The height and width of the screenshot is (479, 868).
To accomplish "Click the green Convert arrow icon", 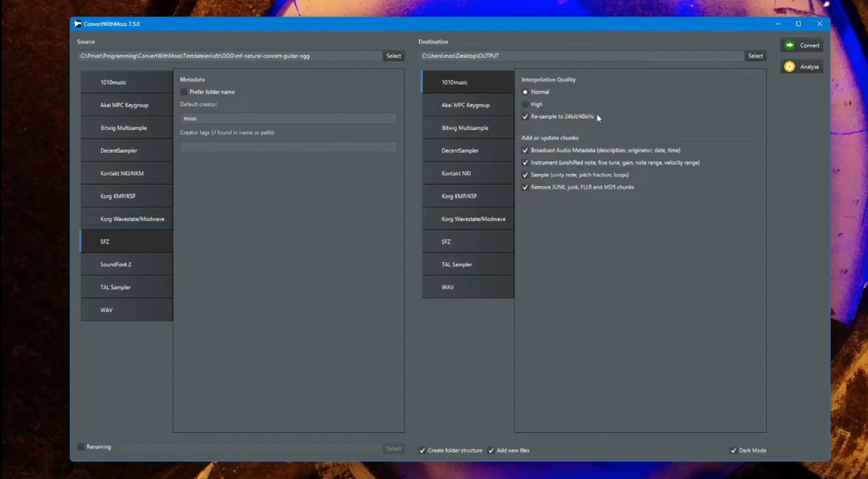I will tap(790, 45).
